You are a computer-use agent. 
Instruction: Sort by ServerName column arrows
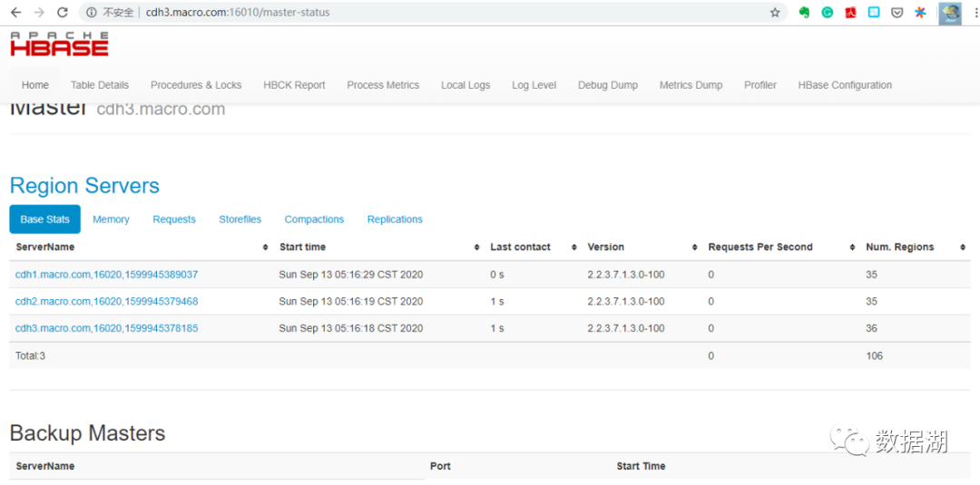[266, 247]
